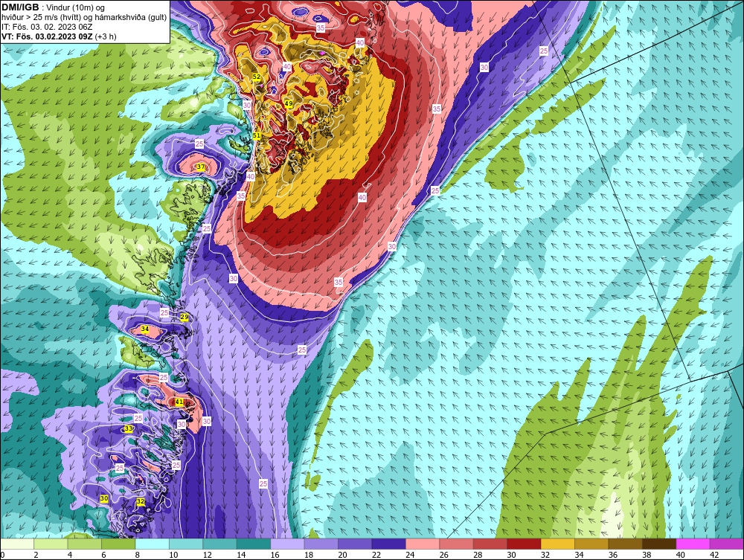Click the 30–32 m/s dark red legend swatch

(x=524, y=544)
